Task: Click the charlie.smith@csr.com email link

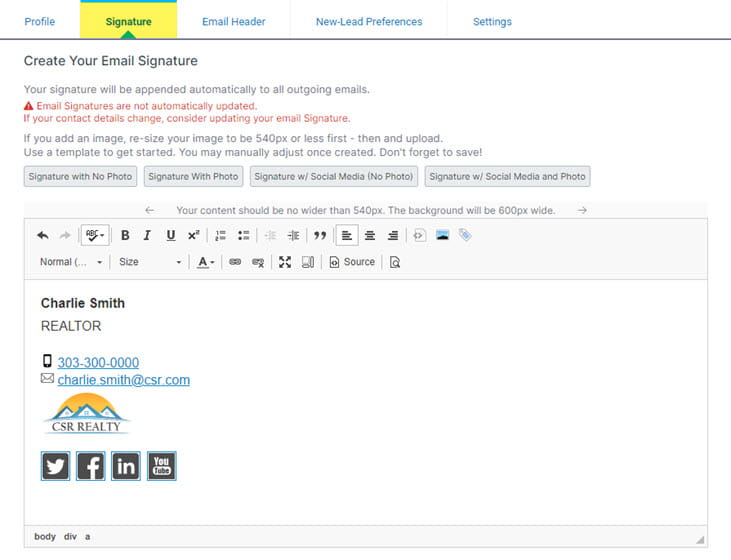Action: (x=123, y=380)
